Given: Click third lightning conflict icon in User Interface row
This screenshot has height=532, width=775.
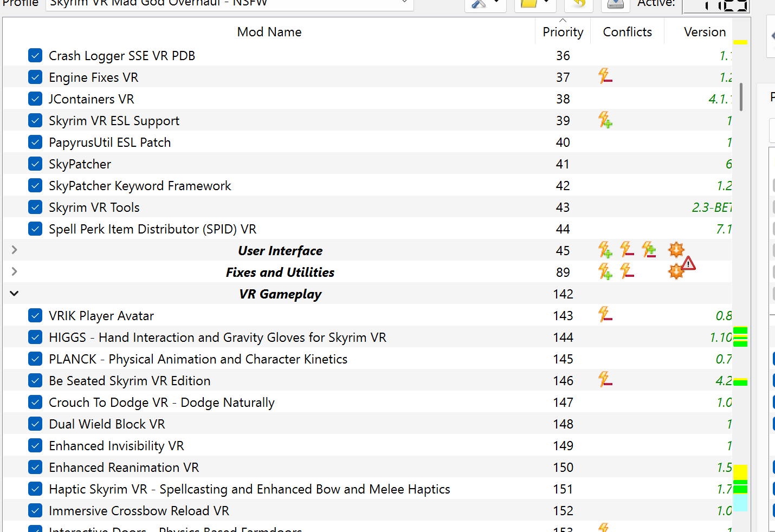Looking at the screenshot, I should click(649, 249).
